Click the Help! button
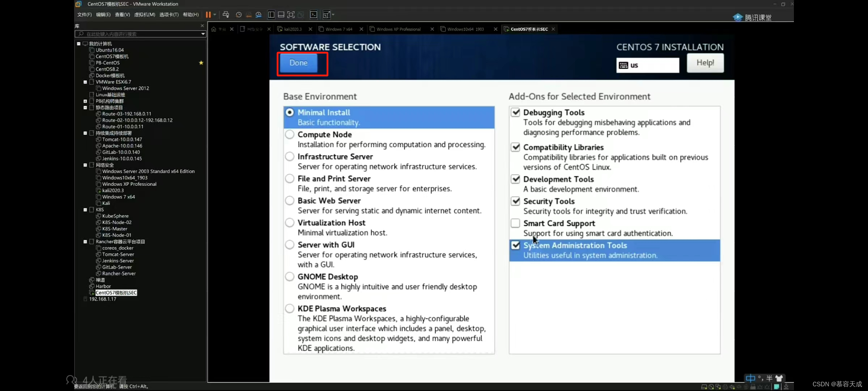Screen dimensions: 868x391 705,63
